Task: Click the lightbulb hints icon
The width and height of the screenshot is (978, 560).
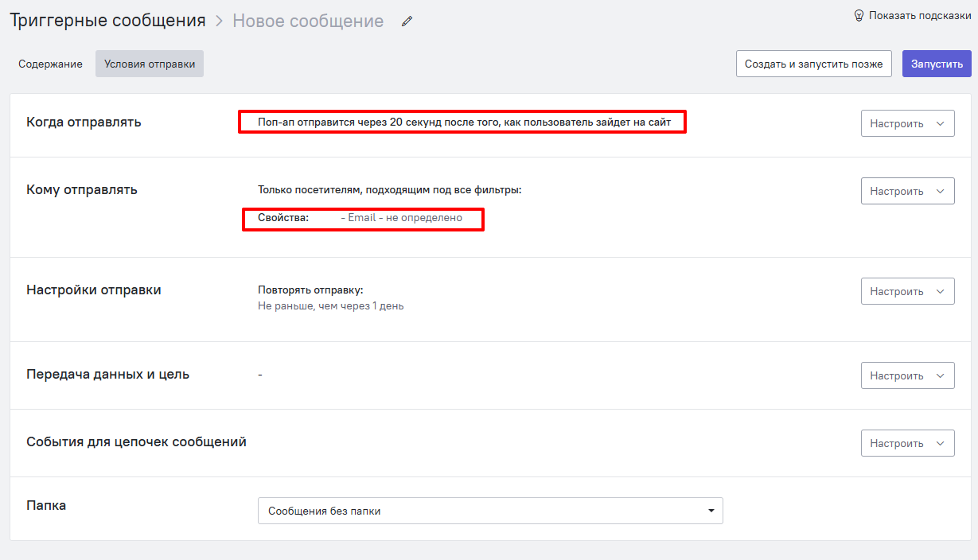Action: [859, 15]
